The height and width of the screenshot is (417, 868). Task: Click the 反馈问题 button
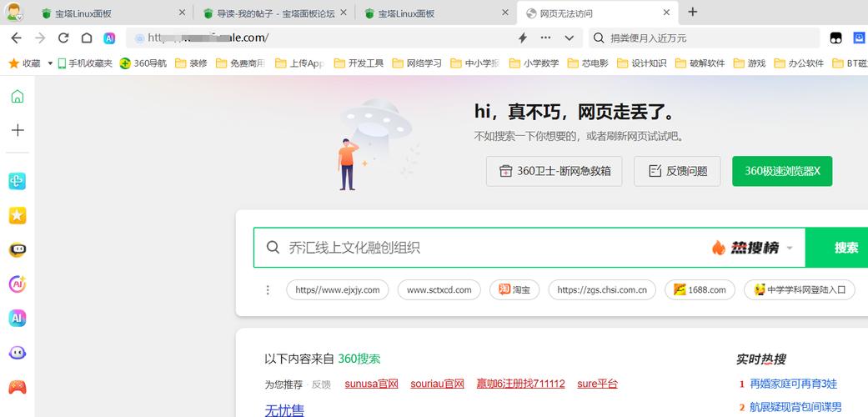click(677, 171)
